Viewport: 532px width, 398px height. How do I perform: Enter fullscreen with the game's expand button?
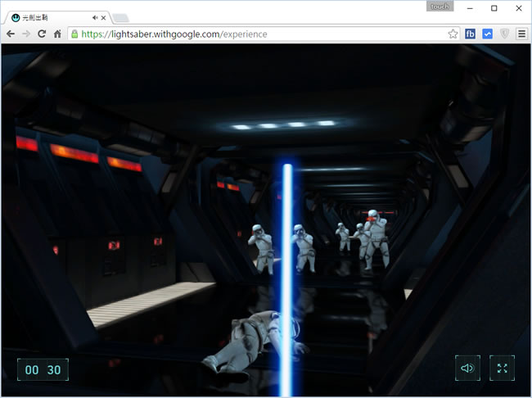coord(503,369)
